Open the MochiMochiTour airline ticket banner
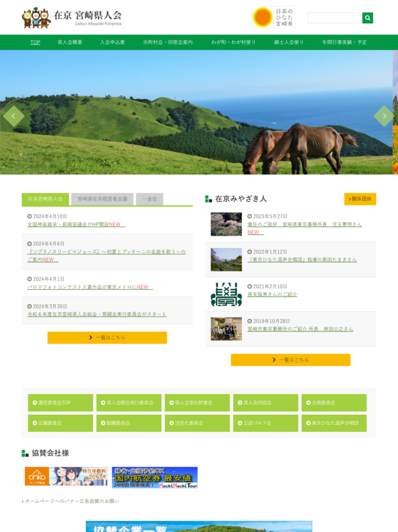398x532 pixels. (x=155, y=477)
